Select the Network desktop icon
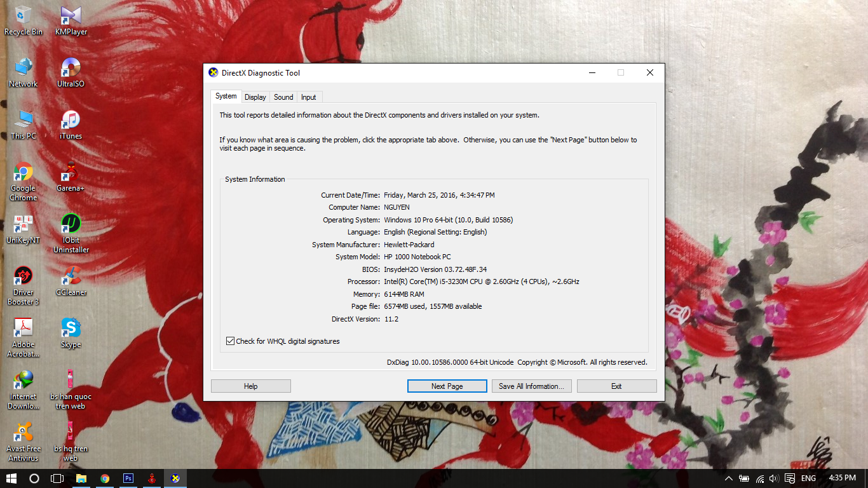This screenshot has height=488, width=868. point(24,72)
